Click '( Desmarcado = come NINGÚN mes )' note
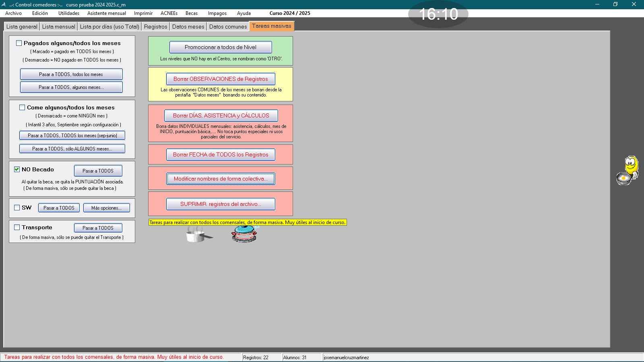 pyautogui.click(x=72, y=116)
